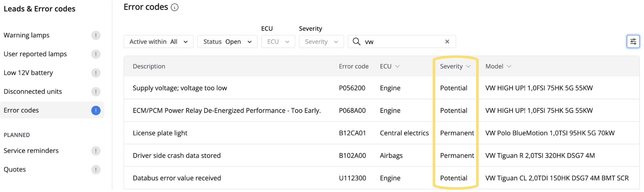Sort by the Severity column header
The width and height of the screenshot is (644, 192).
point(455,66)
